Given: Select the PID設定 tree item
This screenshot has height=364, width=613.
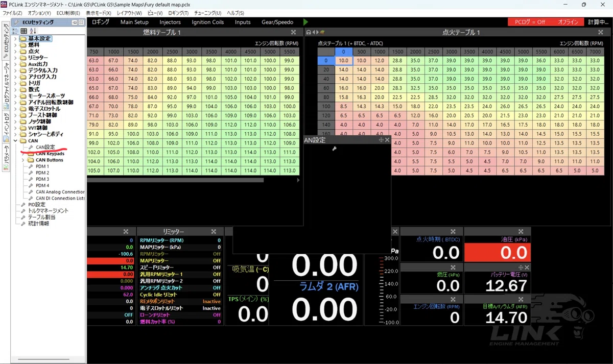Looking at the screenshot, I should (x=37, y=205).
